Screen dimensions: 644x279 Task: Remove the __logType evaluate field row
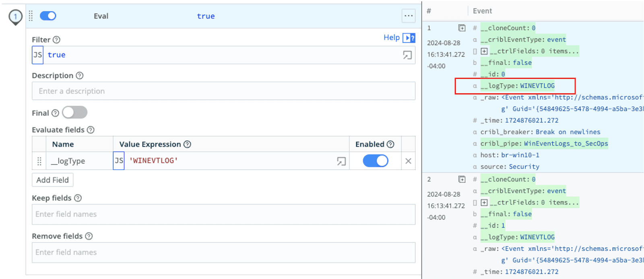(408, 161)
